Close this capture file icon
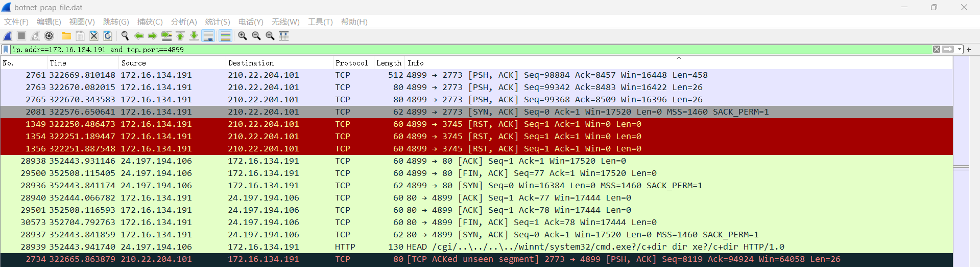This screenshot has height=267, width=980. [x=94, y=36]
